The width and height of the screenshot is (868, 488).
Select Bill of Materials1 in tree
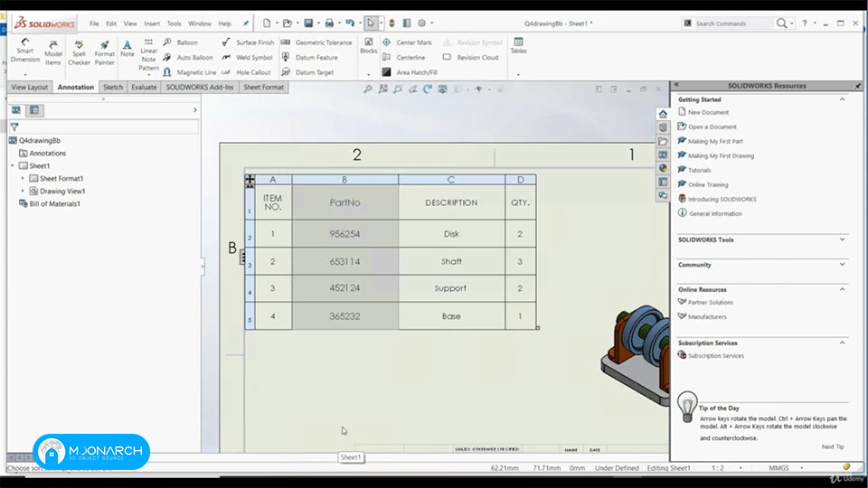[49, 204]
